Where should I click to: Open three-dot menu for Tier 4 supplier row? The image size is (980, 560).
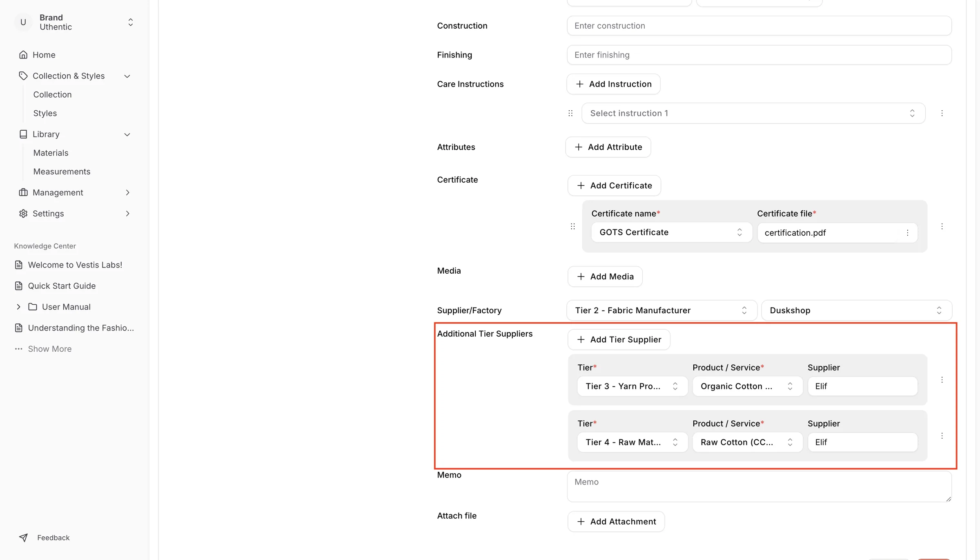click(942, 436)
